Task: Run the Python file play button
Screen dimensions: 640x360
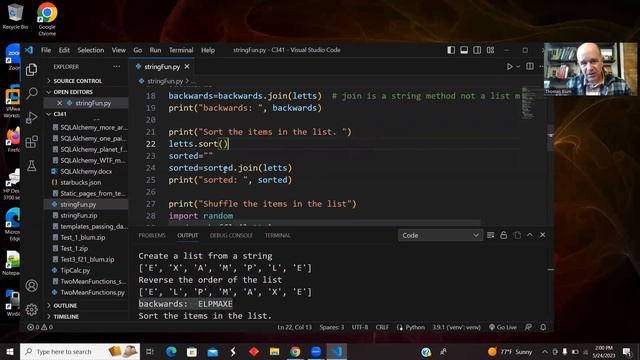Action: click(x=509, y=67)
